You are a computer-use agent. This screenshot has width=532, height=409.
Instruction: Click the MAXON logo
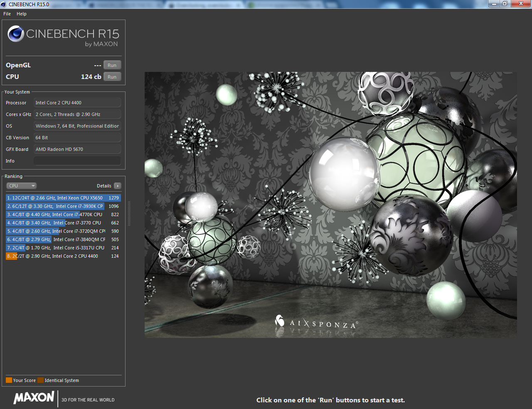click(34, 398)
